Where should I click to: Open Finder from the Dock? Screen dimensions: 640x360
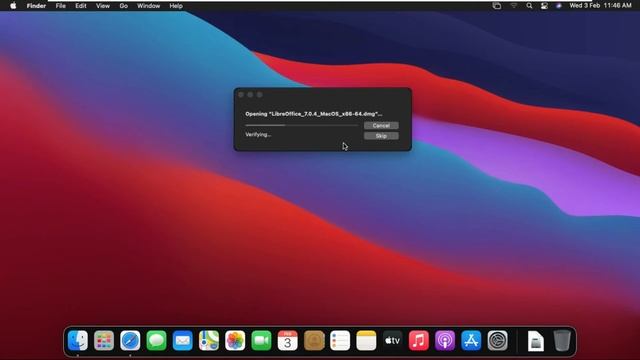[x=78, y=340]
